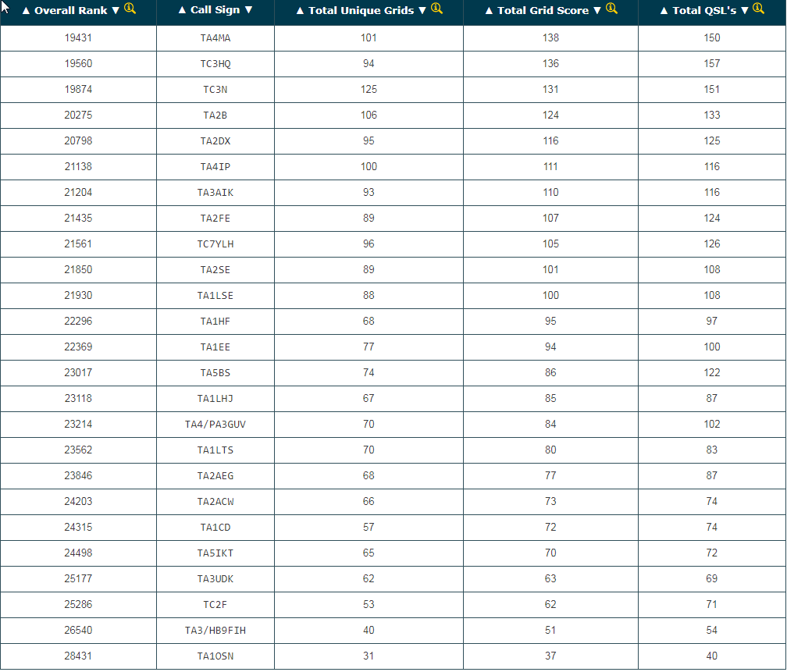Select call sign TA2DX
This screenshot has width=787, height=672.
pyautogui.click(x=215, y=141)
